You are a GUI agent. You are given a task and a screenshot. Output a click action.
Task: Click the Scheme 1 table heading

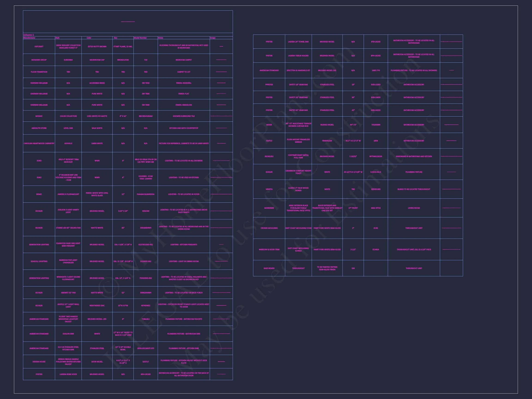coord(29,35)
